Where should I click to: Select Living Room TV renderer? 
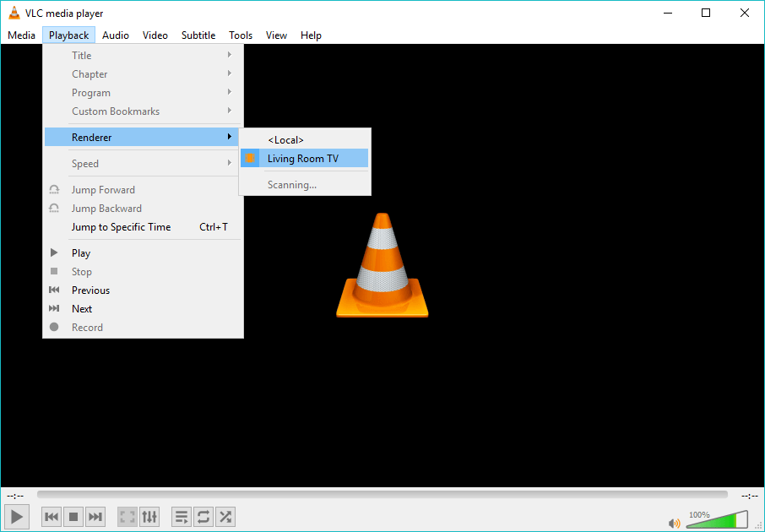pos(303,158)
